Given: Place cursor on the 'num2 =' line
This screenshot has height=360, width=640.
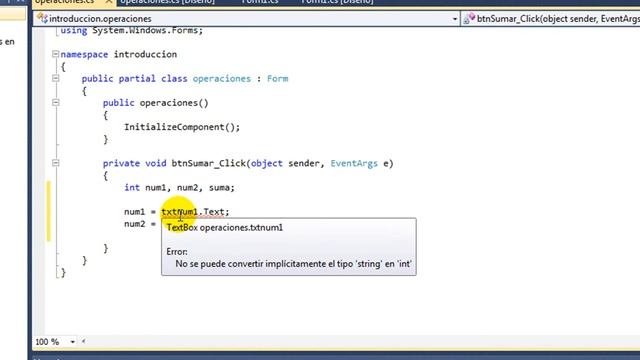Looking at the screenshot, I should (140, 224).
